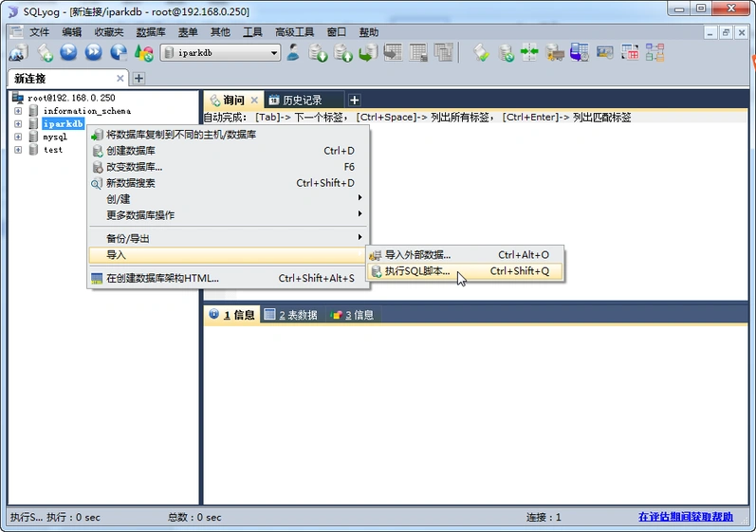Open the 表单 menu
Image resolution: width=756 pixels, height=532 pixels.
click(188, 32)
